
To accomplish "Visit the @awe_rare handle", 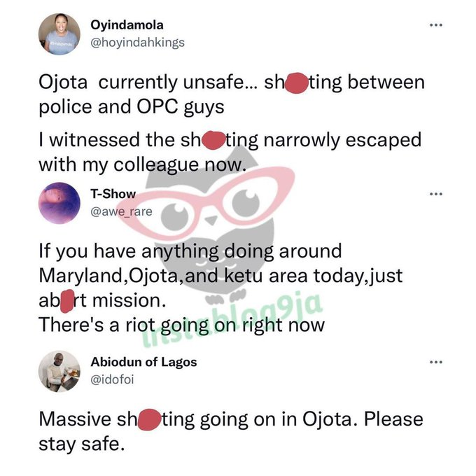I will 121,210.
